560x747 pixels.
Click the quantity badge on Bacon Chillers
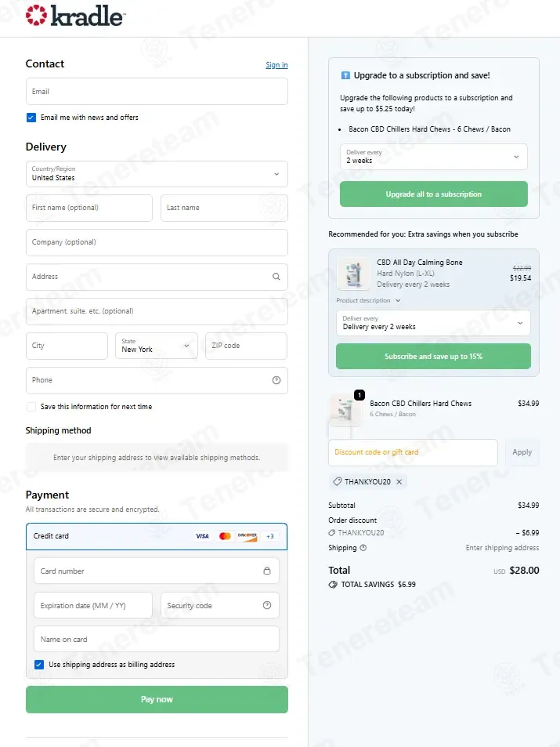(x=359, y=395)
